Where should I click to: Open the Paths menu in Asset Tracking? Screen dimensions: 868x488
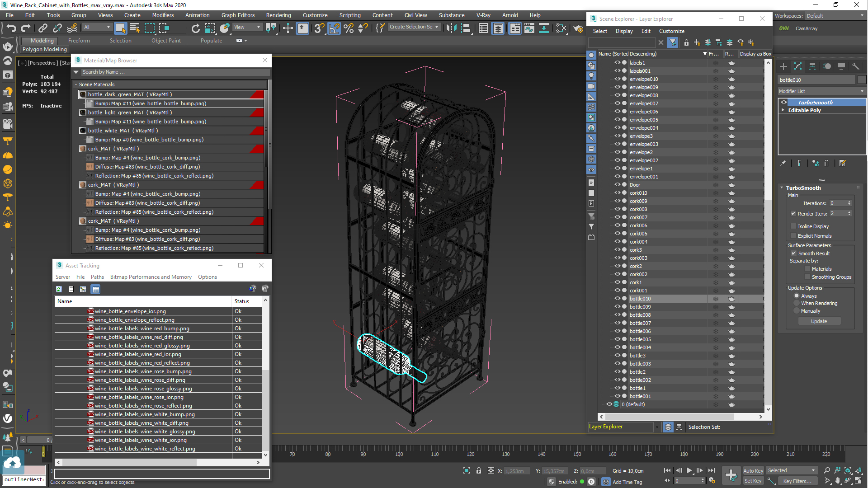(97, 277)
